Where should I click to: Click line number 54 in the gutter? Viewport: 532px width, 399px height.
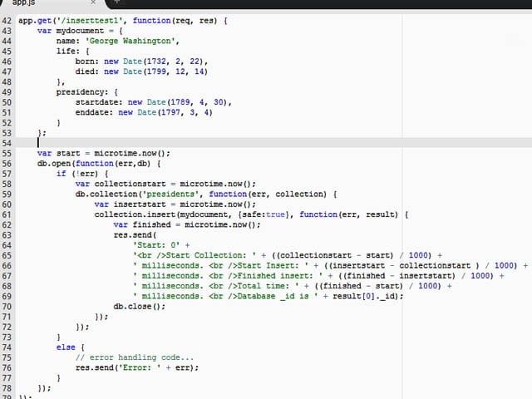[x=7, y=143]
